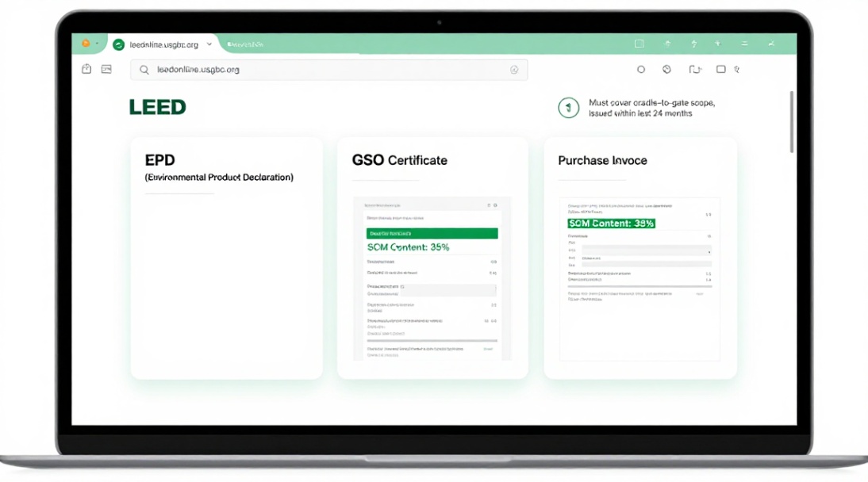Image resolution: width=868 pixels, height=482 pixels.
Task: Click the green circled info icon
Action: (x=569, y=108)
